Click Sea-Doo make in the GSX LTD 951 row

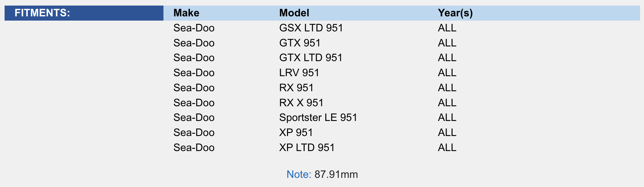[x=194, y=28]
